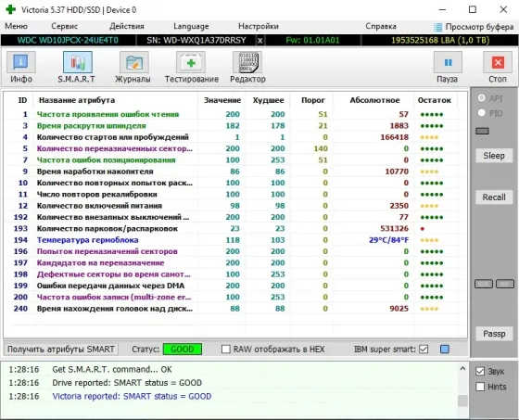The image size is (519, 420).
Task: Click Получить атрибуты SMART button
Action: (x=61, y=350)
